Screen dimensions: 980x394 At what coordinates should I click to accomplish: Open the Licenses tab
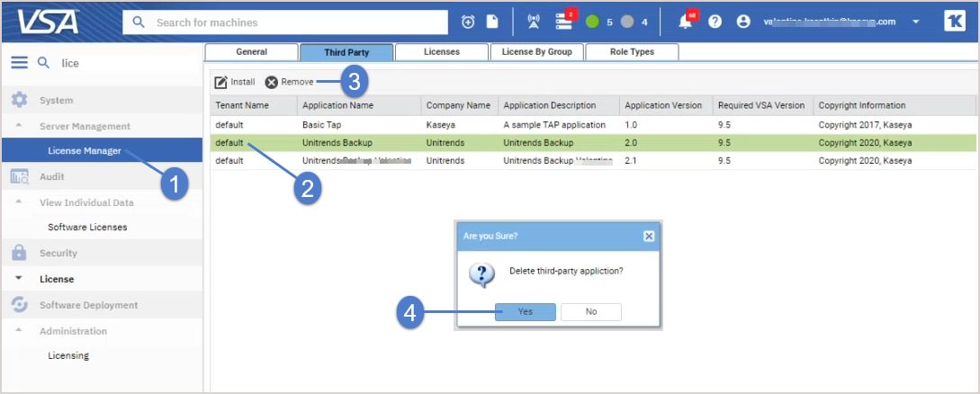point(442,52)
